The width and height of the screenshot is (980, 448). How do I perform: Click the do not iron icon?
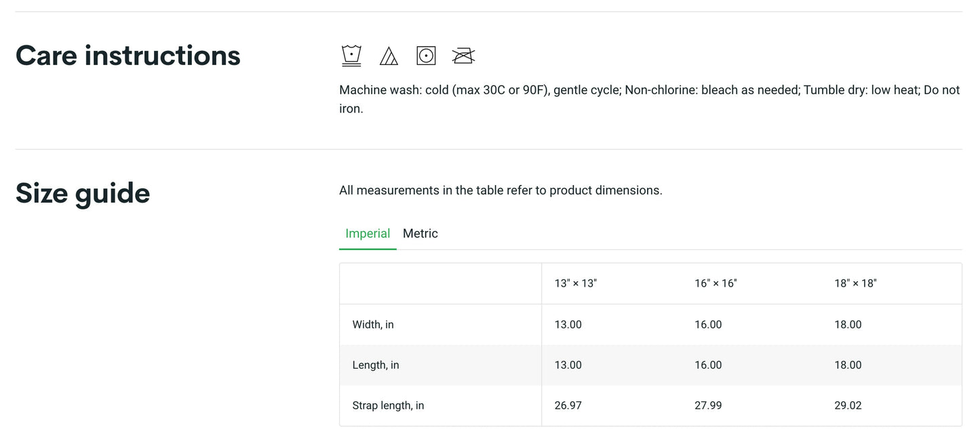tap(463, 56)
